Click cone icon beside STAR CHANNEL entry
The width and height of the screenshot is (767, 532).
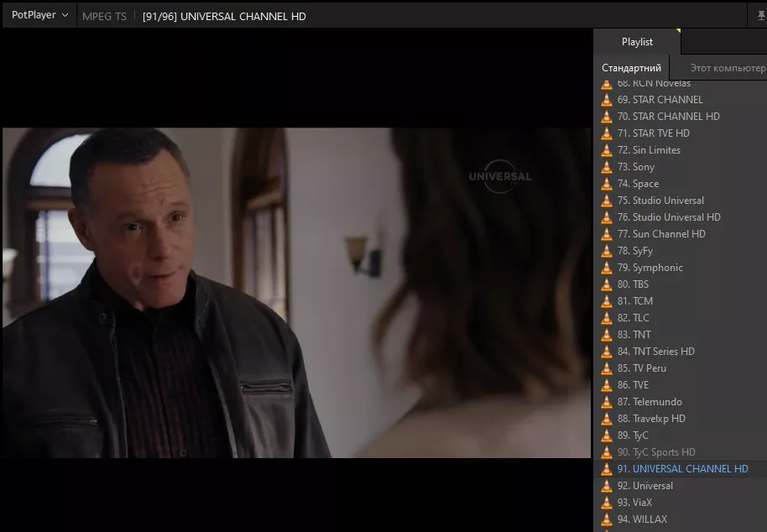pyautogui.click(x=607, y=100)
